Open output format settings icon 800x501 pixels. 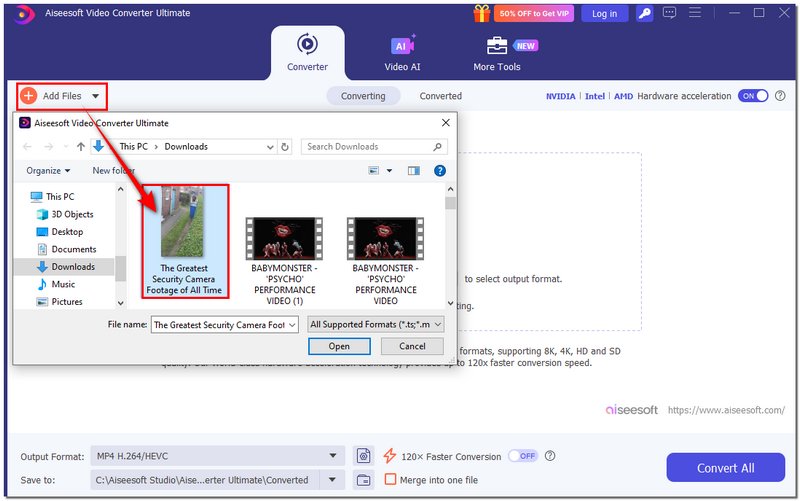pos(364,456)
